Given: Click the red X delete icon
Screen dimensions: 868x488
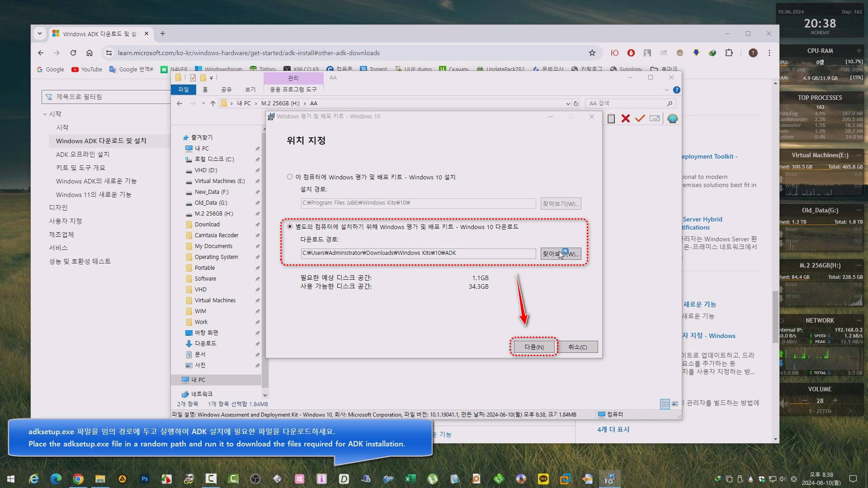Looking at the screenshot, I should [x=625, y=118].
